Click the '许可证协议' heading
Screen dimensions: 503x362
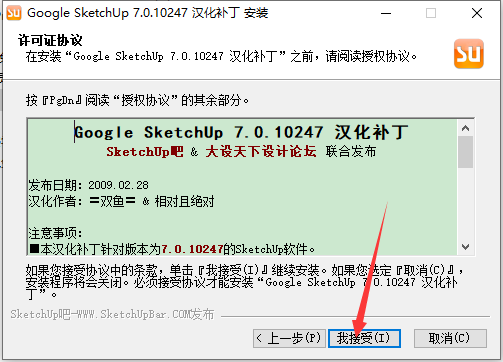[50, 40]
